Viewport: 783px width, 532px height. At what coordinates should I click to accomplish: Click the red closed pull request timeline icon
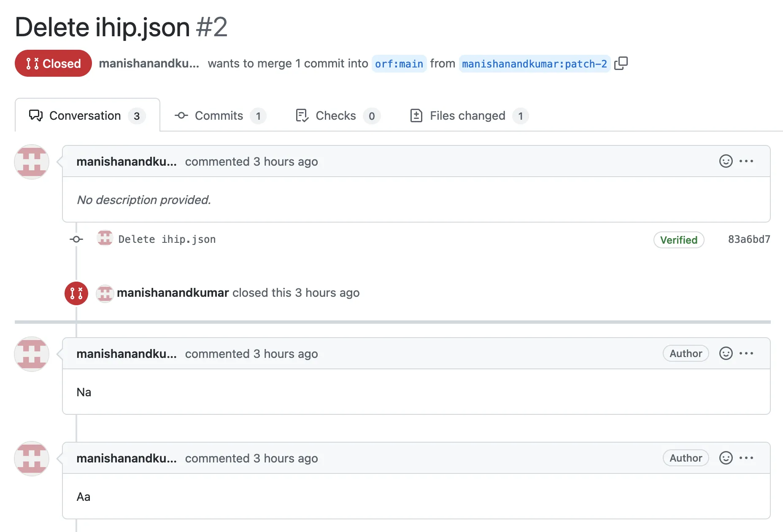tap(76, 293)
